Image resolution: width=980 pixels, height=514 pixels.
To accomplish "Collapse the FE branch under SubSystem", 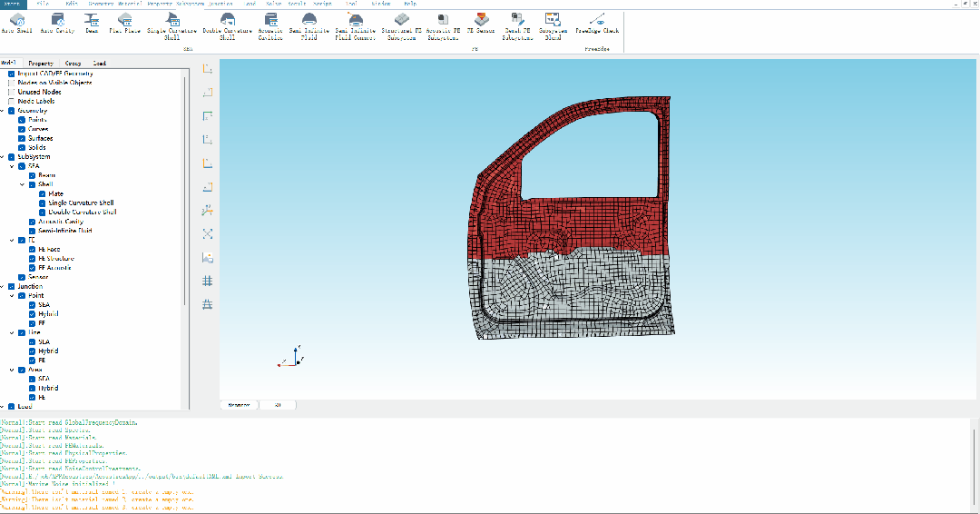I will pos(12,240).
